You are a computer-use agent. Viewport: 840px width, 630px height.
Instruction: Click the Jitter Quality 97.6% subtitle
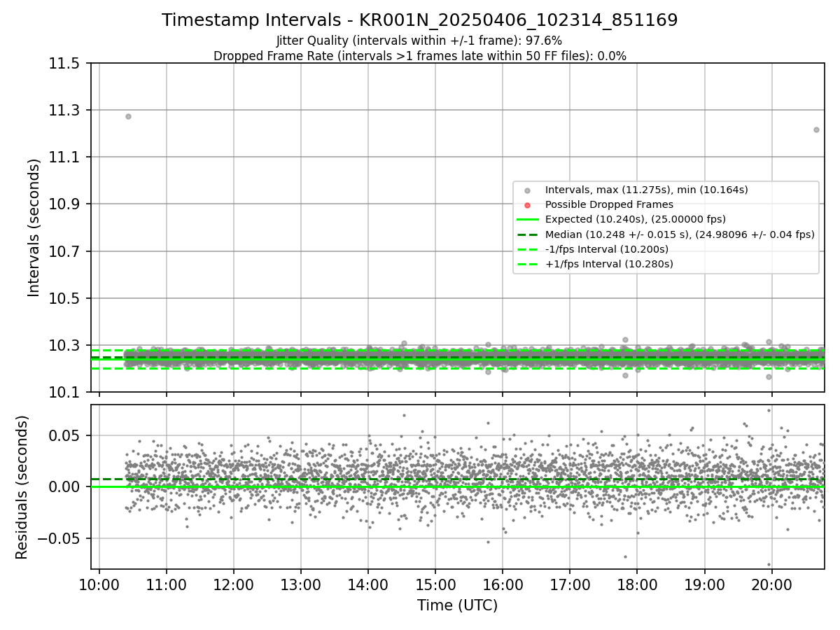(x=419, y=41)
